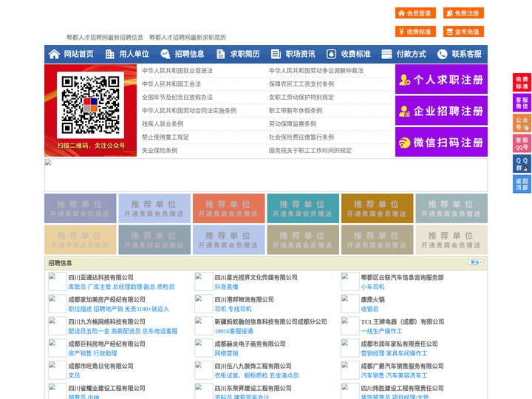Screen dimensions: 532x399
Task: Open link 社会保险费征缴暂行条例
Action: pyautogui.click(x=301, y=137)
